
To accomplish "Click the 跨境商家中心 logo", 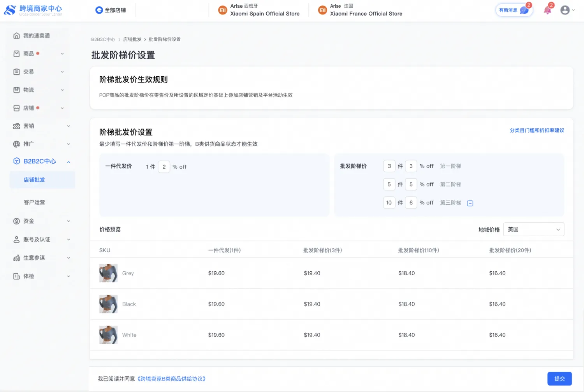I will point(33,10).
